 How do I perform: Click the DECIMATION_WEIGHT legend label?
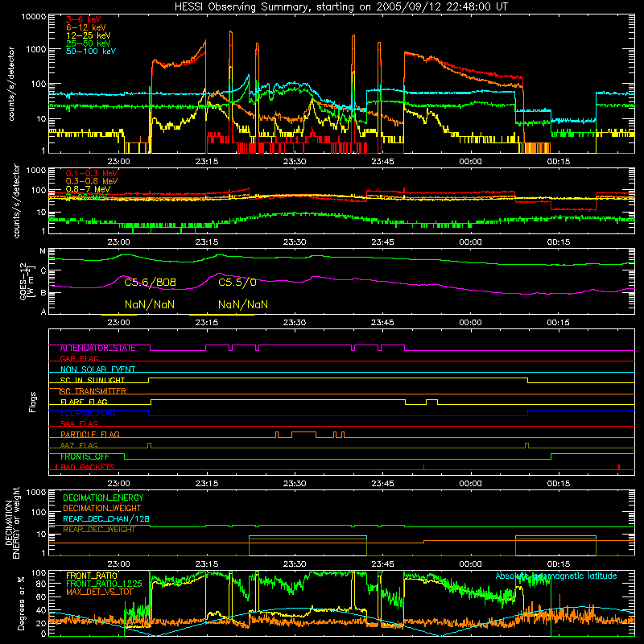tap(102, 508)
